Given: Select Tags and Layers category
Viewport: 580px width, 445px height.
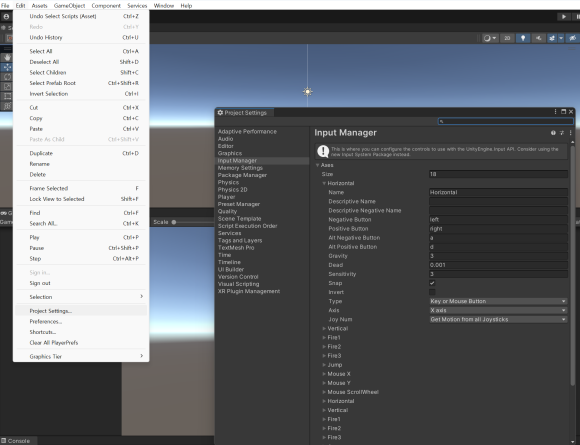Looking at the screenshot, I should 240,240.
